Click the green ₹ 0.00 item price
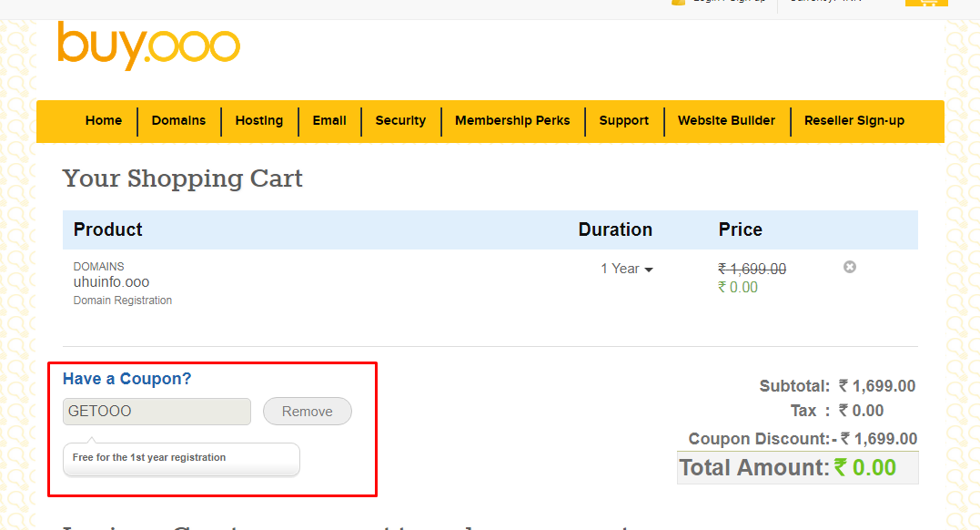The image size is (980, 530). click(x=737, y=287)
